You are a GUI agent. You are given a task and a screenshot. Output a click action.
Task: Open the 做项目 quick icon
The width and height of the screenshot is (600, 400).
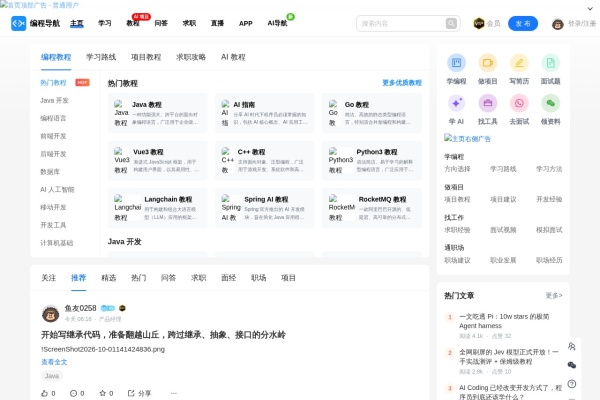tap(488, 63)
